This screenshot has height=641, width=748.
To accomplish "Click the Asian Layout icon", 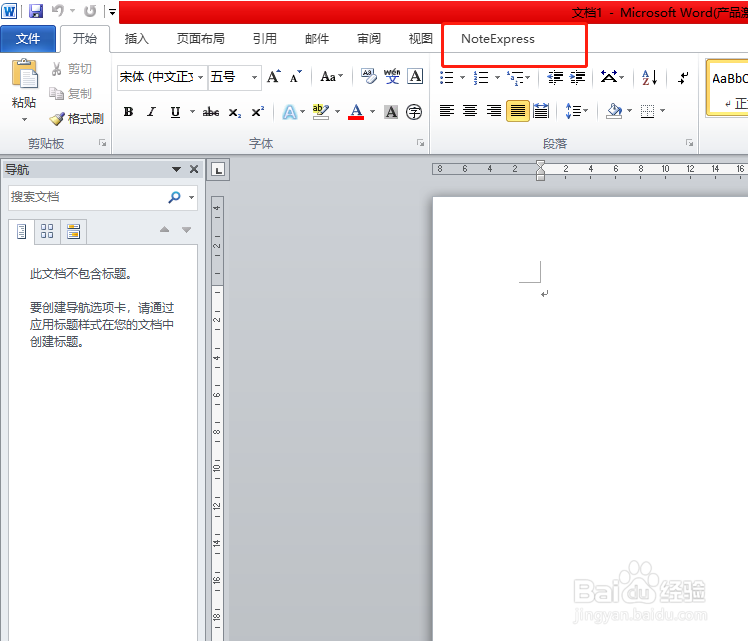I will click(x=612, y=77).
